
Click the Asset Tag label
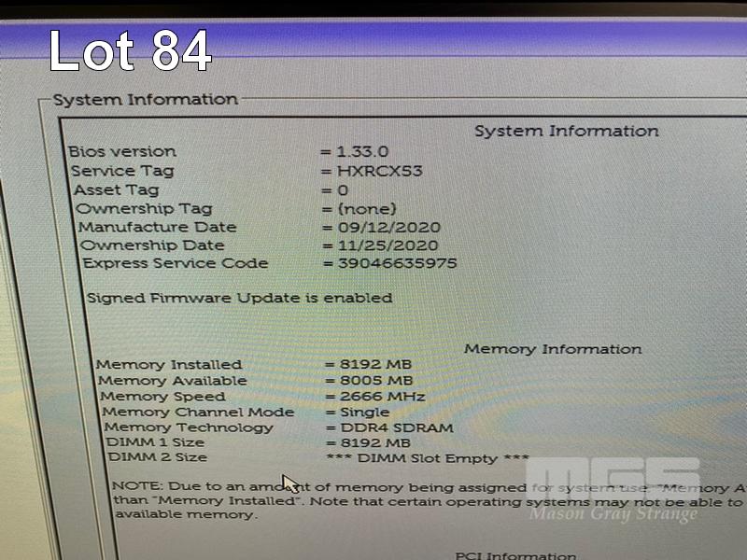coord(116,190)
